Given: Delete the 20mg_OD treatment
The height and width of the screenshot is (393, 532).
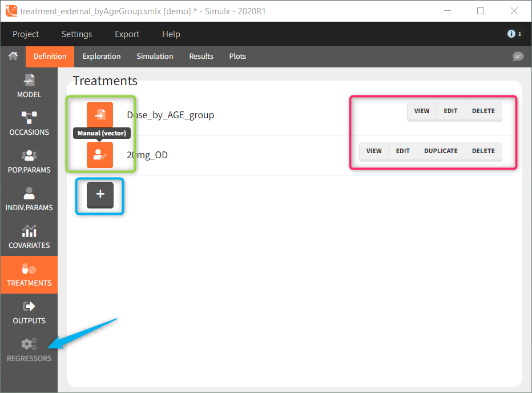Looking at the screenshot, I should [483, 151].
